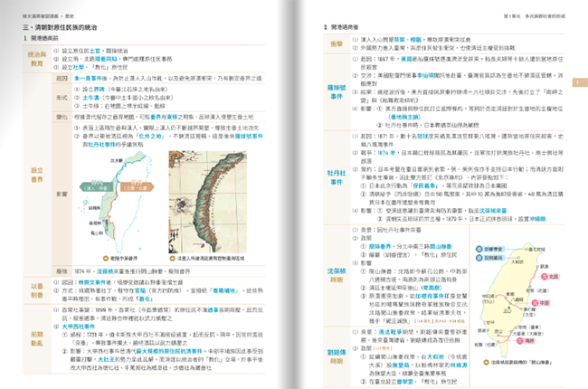Click the Taiwan boundary map with arrows
The image size is (588, 389).
tap(118, 202)
